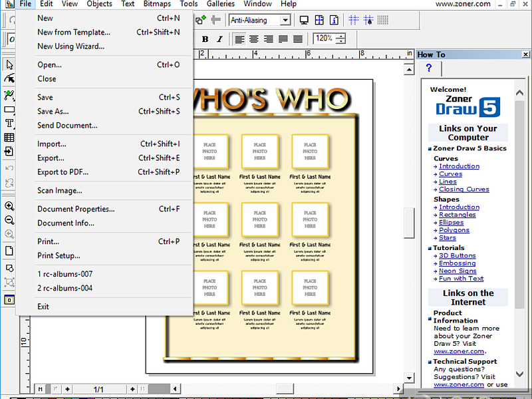
Task: Click the import picture tool icon
Action: (x=9, y=152)
